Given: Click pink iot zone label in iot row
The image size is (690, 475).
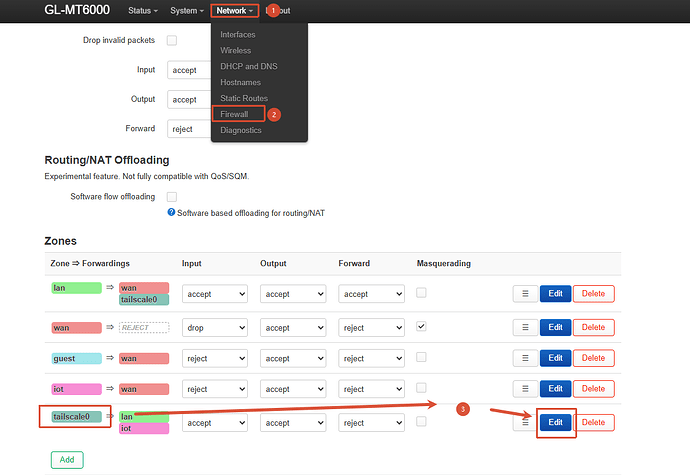Looking at the screenshot, I should (x=77, y=389).
